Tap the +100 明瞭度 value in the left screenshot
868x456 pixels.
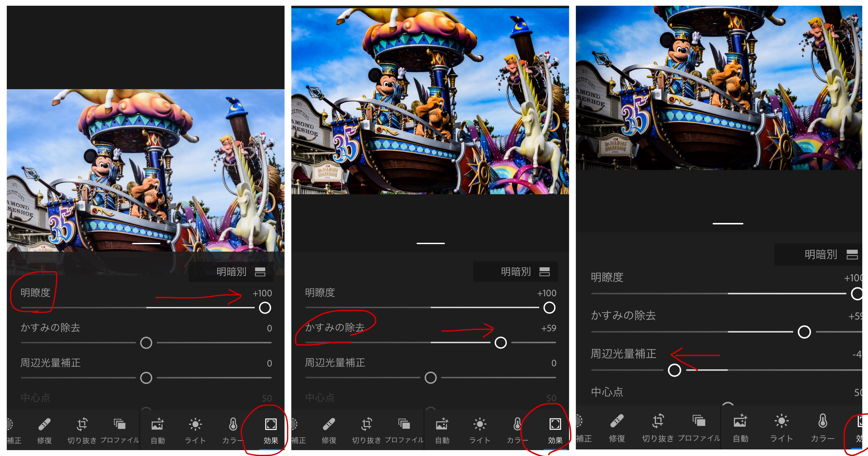tap(263, 293)
